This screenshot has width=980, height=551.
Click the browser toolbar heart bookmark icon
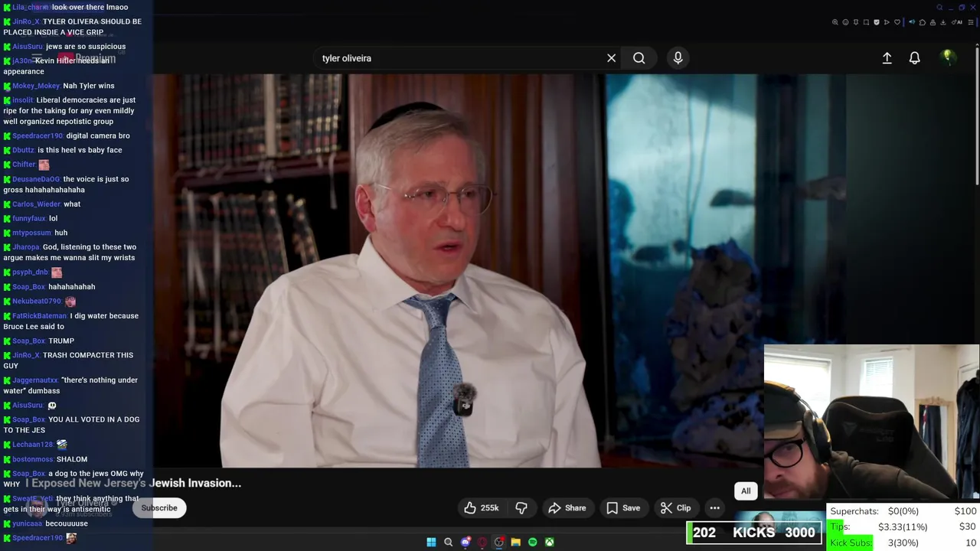click(x=897, y=22)
